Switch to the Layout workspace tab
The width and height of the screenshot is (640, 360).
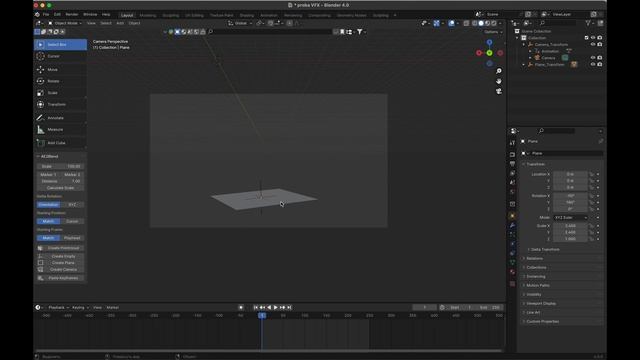coord(127,15)
